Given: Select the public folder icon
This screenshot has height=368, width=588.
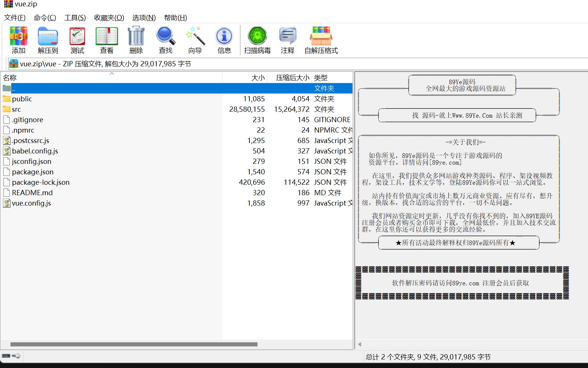Looking at the screenshot, I should (7, 99).
